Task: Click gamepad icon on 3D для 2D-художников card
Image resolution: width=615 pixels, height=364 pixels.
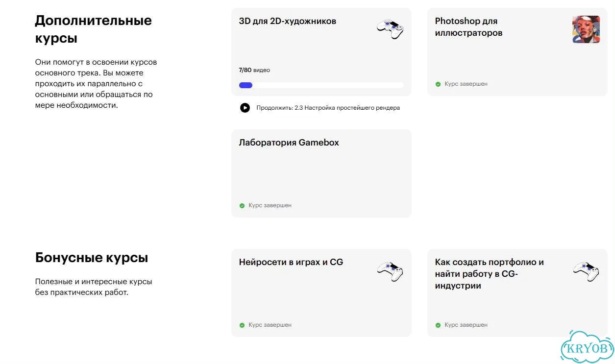Action: [x=390, y=29]
